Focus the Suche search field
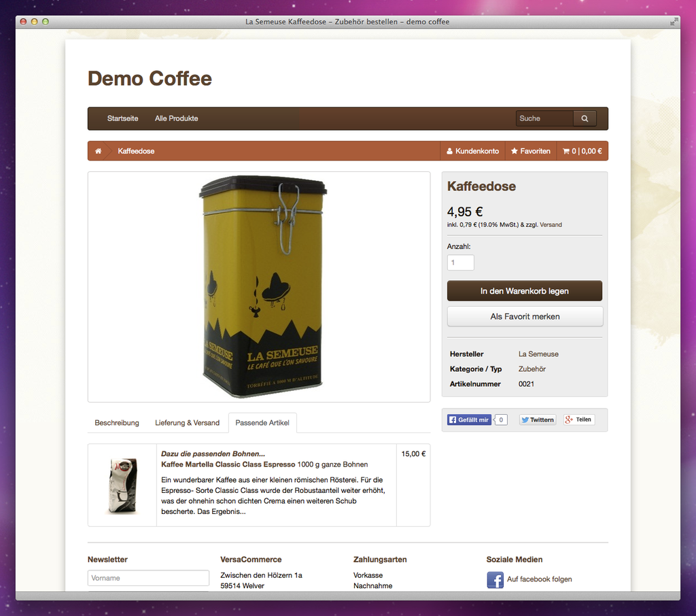The height and width of the screenshot is (616, 696). 544,118
